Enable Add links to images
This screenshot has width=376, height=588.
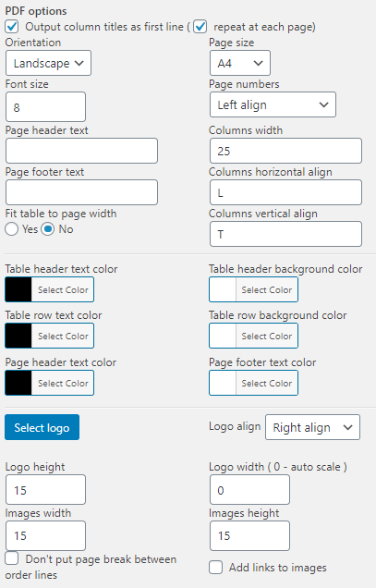pyautogui.click(x=215, y=568)
